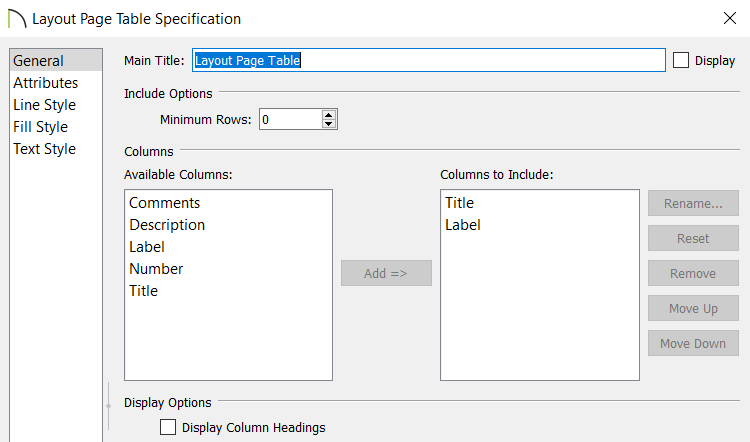Viewport: 750px width, 442px height.
Task: Select Label in Columns to Include
Action: pyautogui.click(x=463, y=225)
